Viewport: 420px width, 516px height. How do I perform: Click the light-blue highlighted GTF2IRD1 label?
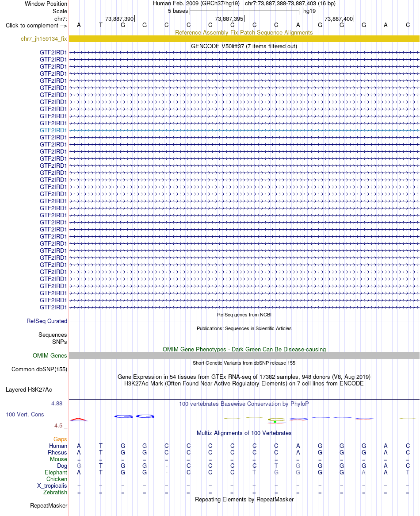53,130
